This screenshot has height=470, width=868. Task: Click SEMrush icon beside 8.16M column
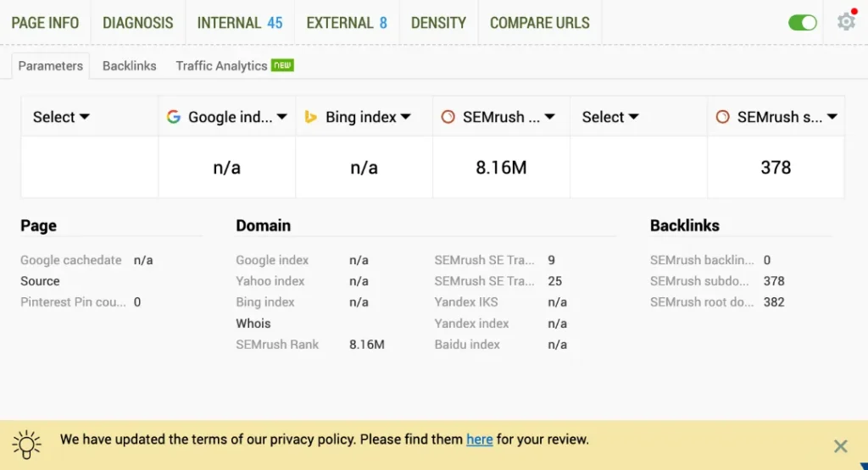448,117
